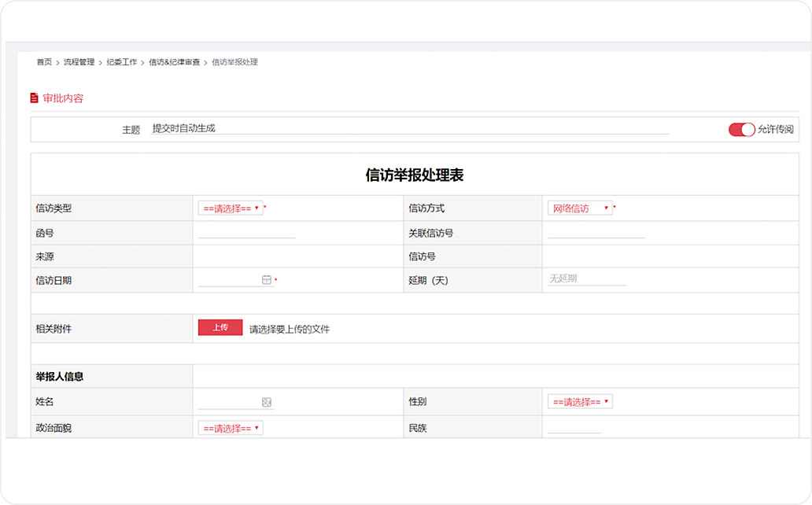Screen dimensions: 812x505
Task: Click into the 关联信访号 input field
Action: coord(596,233)
